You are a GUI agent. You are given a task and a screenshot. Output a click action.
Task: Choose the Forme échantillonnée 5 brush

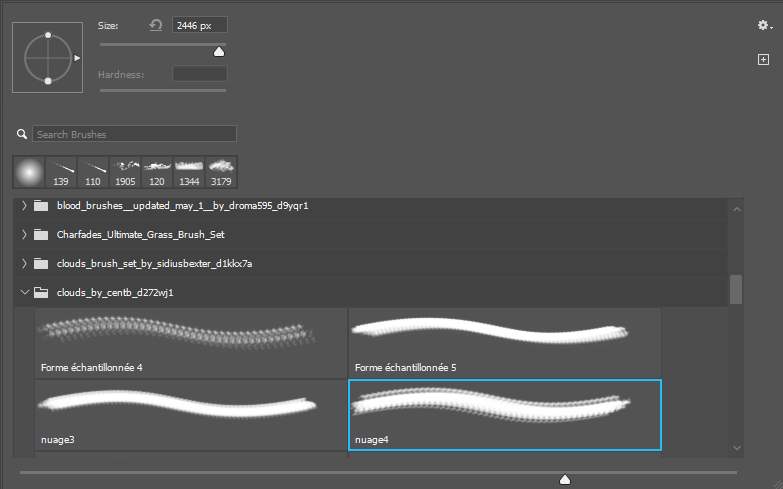(504, 342)
